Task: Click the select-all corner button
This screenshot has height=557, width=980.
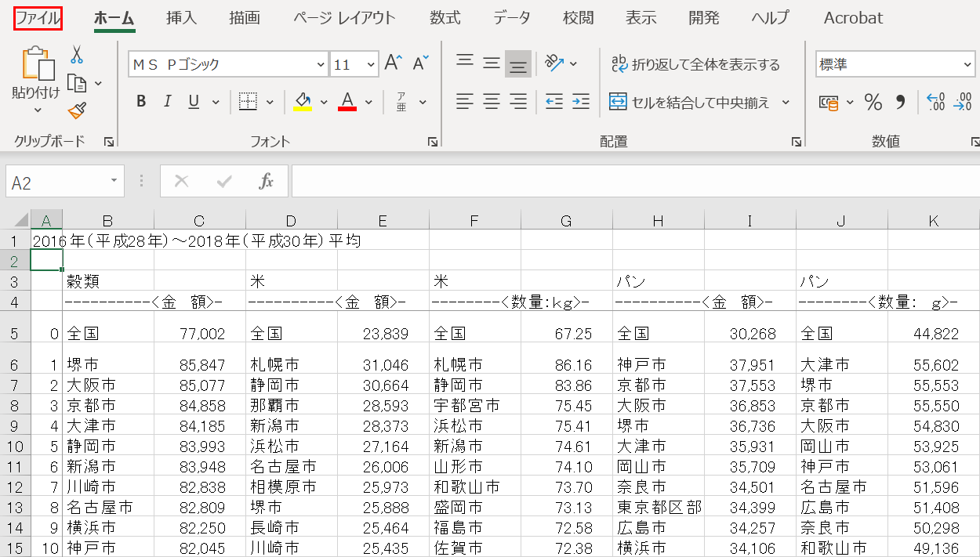Action: tap(15, 220)
